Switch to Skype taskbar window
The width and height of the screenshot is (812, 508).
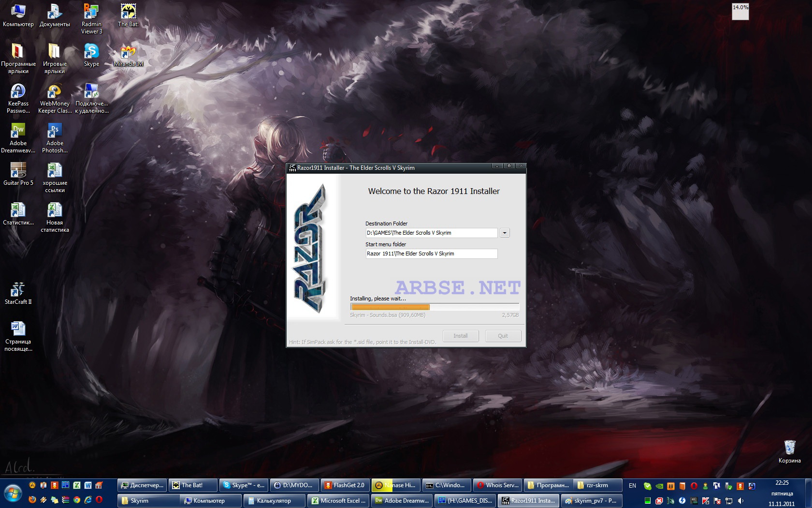244,485
